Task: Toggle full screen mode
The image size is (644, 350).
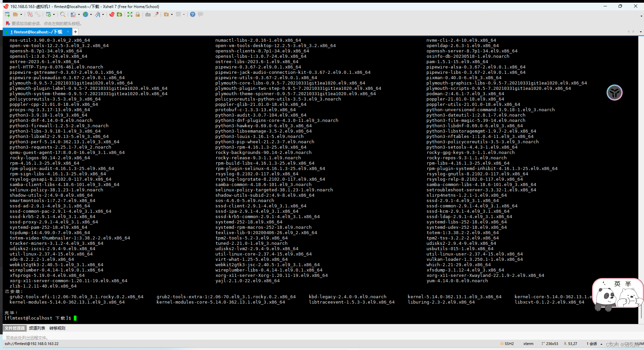Action: coord(130,14)
